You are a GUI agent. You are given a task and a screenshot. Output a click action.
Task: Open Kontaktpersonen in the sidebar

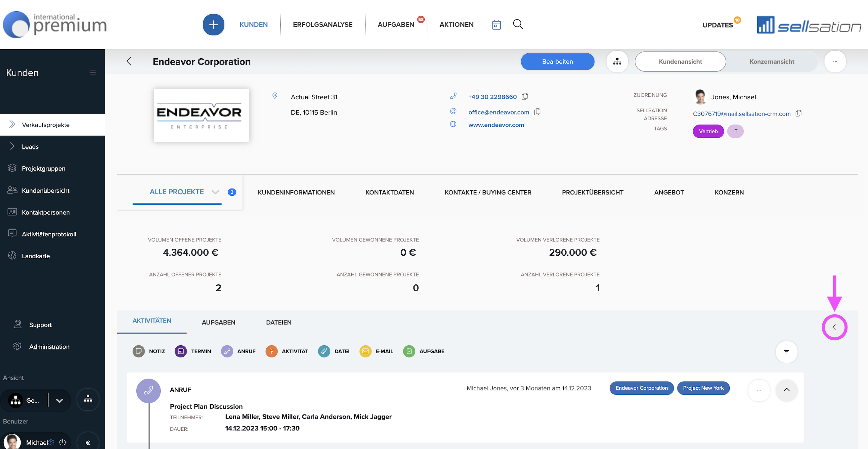[52, 212]
